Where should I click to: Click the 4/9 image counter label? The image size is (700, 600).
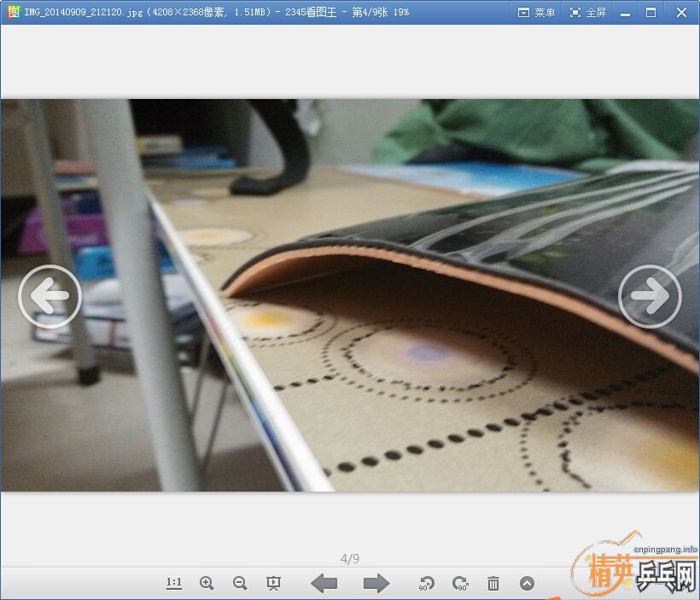[x=350, y=559]
